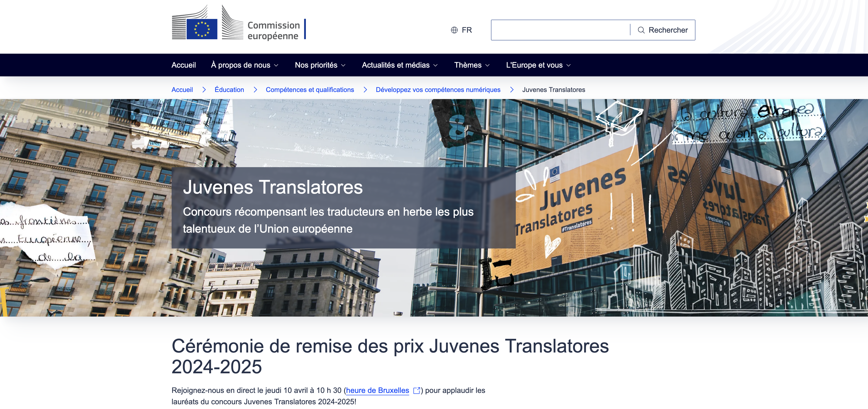Viewport: 868px width, 409px height.
Task: Click the magnifying glass search icon
Action: coord(641,30)
